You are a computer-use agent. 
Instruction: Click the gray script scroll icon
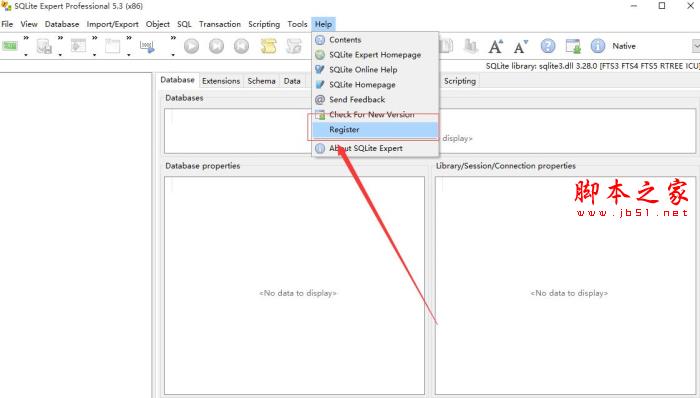294,46
